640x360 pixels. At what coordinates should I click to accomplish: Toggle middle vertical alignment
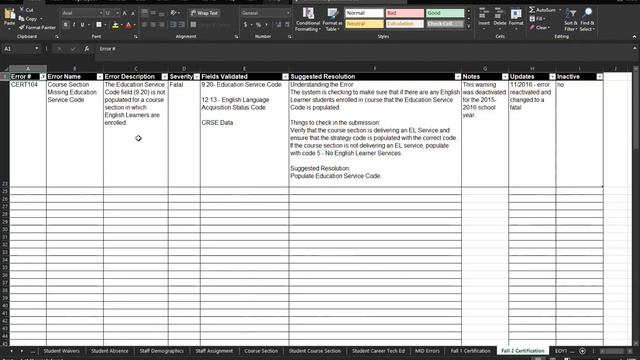[153, 13]
